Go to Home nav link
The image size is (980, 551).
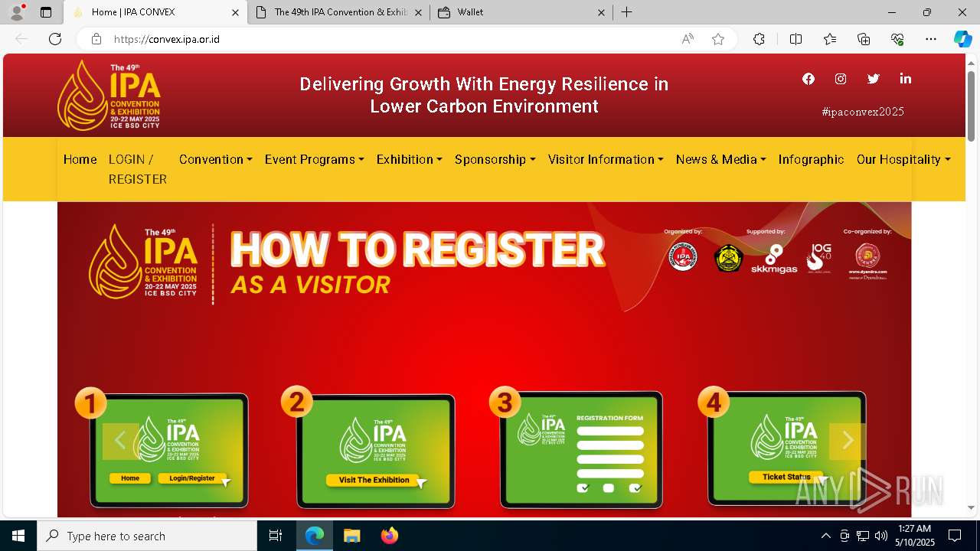coord(80,159)
